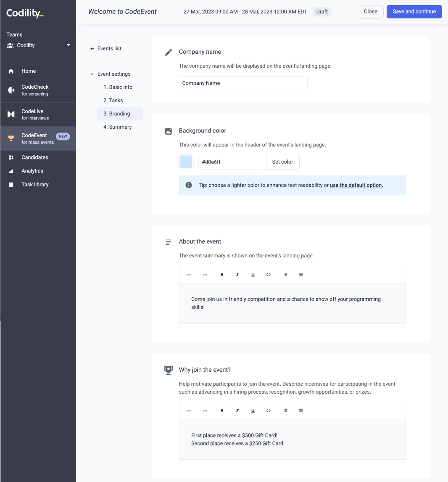The width and height of the screenshot is (448, 482).
Task: Click the Teams group icon
Action: [10, 45]
